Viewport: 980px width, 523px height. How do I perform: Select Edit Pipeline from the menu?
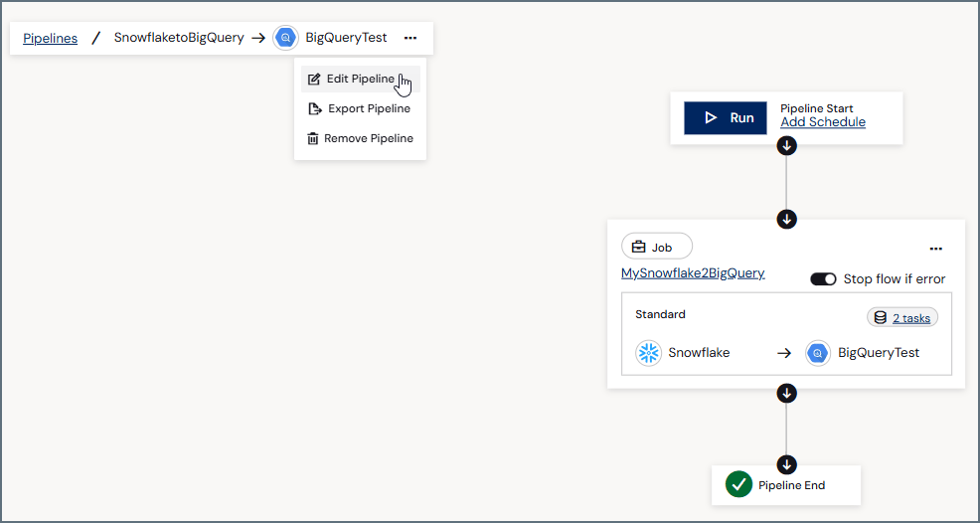(x=361, y=79)
